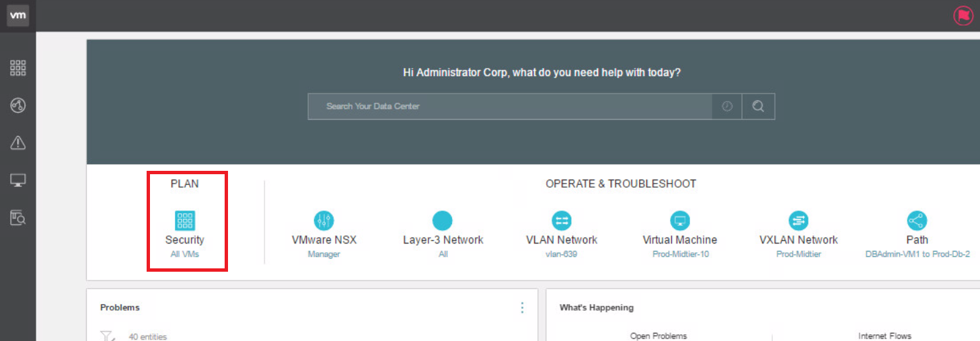Screen dimensions: 980x341
Task: Open the Problems panel three-dot menu
Action: pos(522,307)
